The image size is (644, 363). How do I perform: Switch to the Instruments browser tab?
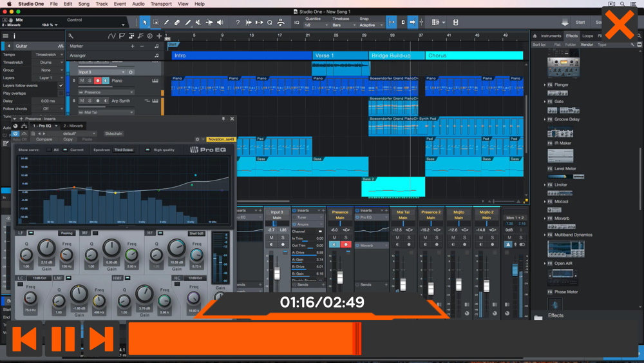coord(551,35)
